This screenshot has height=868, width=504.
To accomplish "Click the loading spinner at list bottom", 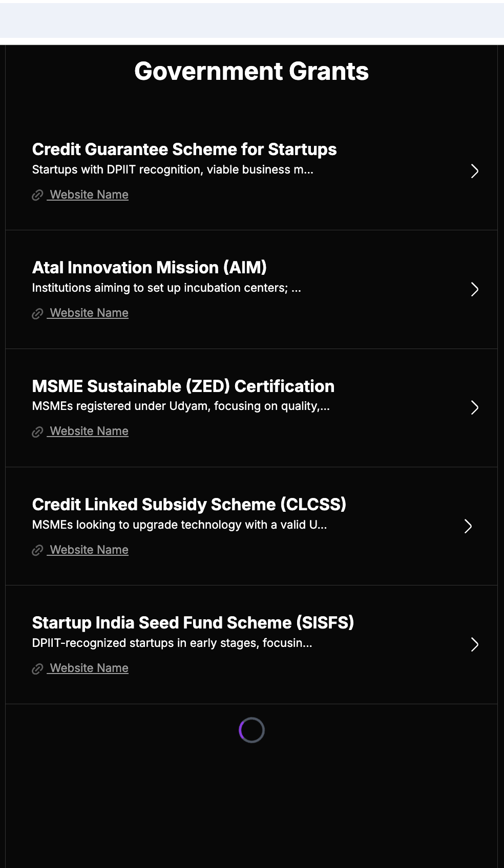I will pyautogui.click(x=251, y=730).
